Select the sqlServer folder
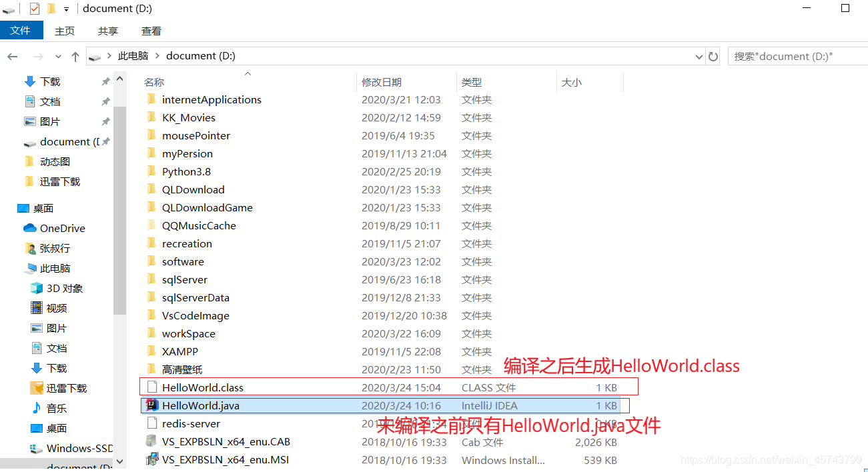868x472 pixels. click(x=185, y=280)
